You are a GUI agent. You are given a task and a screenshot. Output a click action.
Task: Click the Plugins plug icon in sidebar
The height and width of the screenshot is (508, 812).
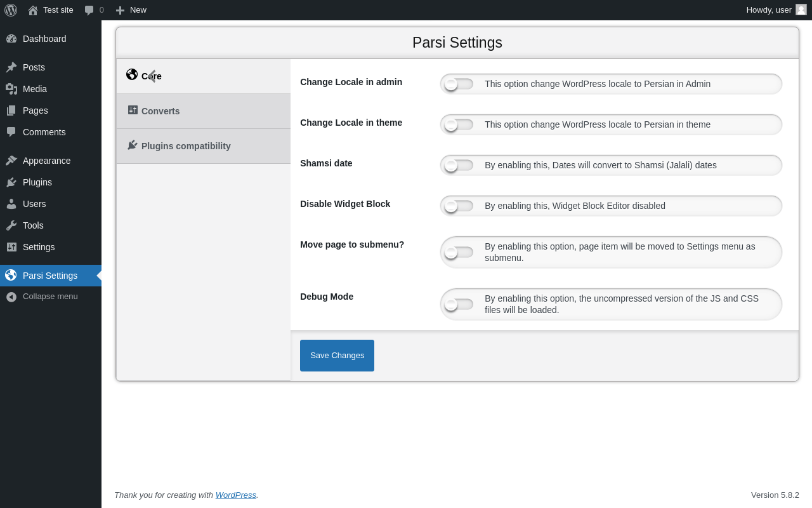[x=11, y=182]
